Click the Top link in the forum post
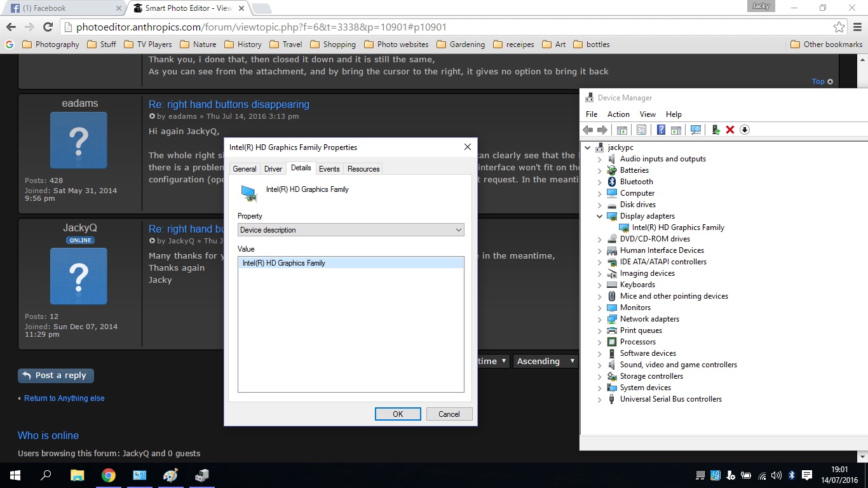The width and height of the screenshot is (868, 488). [x=822, y=81]
